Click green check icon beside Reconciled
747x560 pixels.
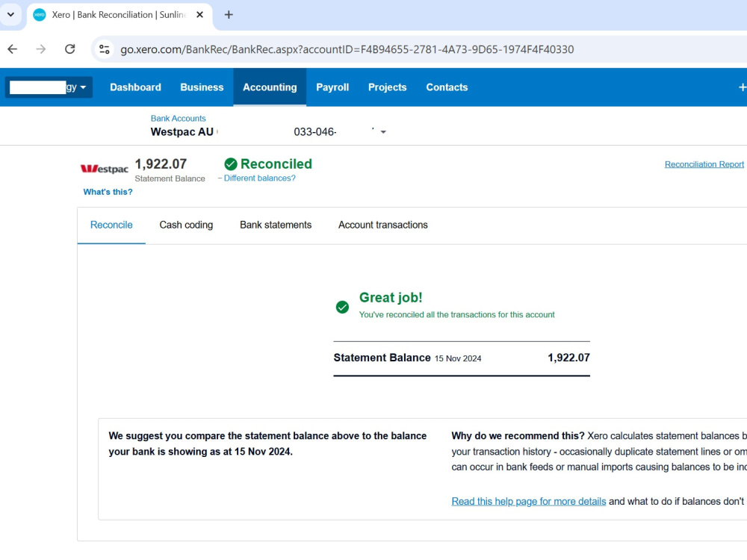(231, 164)
